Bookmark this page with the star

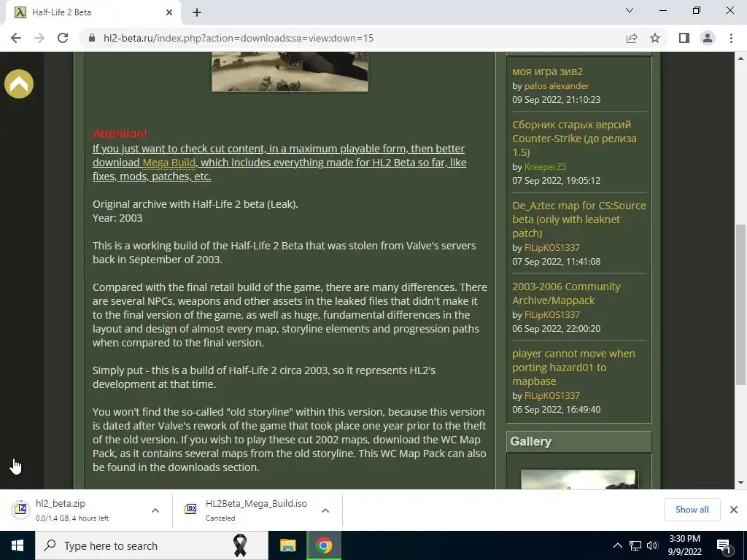655,38
